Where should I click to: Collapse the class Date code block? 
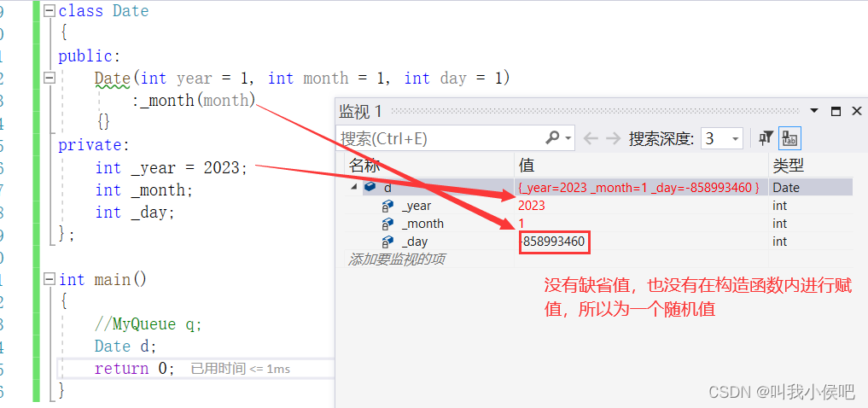[50, 11]
